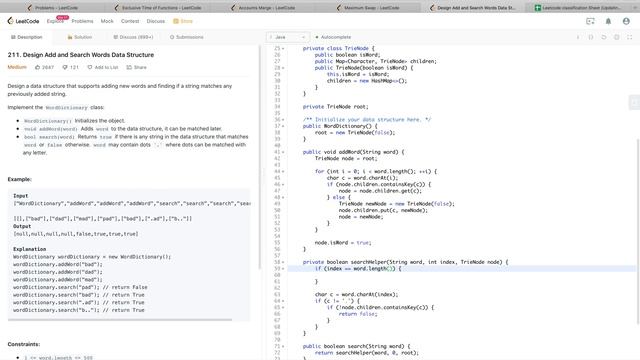Screen dimensions: 640x360
Task: Click the code editor vertical scrollbar
Action: pyautogui.click(x=638, y=231)
